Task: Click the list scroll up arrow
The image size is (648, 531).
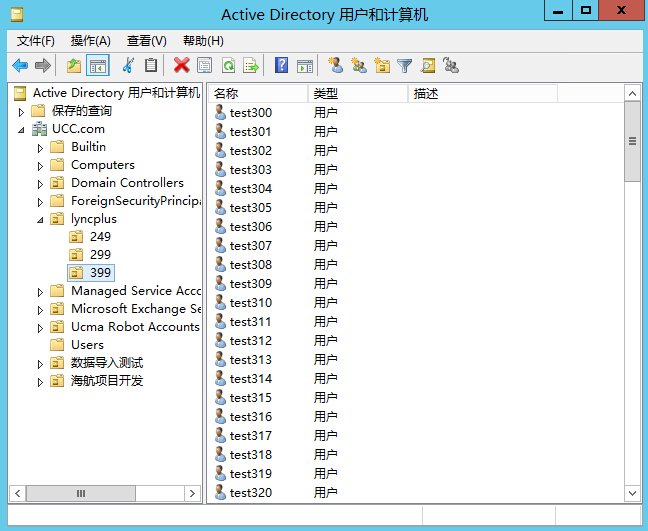Action: pyautogui.click(x=632, y=94)
